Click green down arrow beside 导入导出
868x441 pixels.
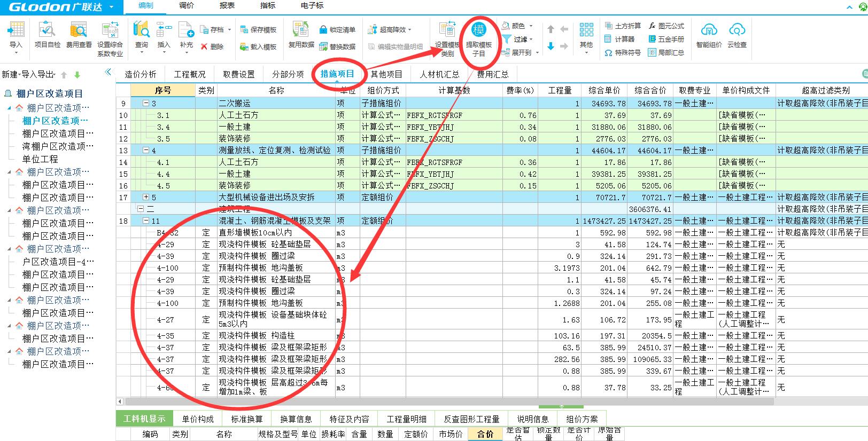click(x=77, y=75)
